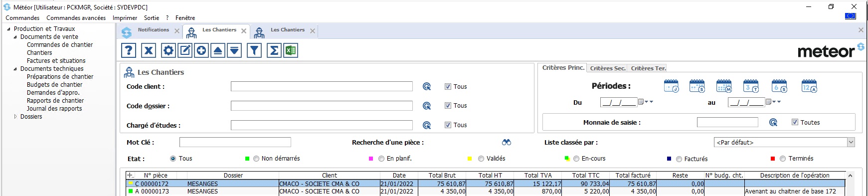Screen dimensions: 868x196
Task: Select the En planif. radio button
Action: 381,159
